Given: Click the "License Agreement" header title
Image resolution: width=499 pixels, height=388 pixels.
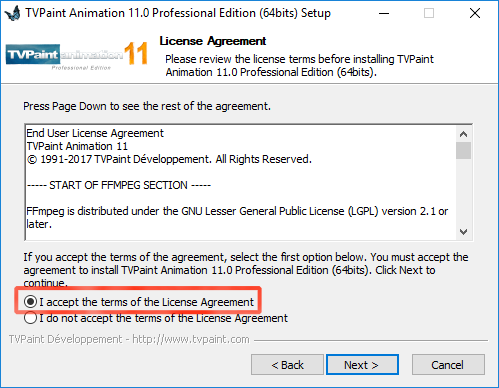Looking at the screenshot, I should coord(213,41).
